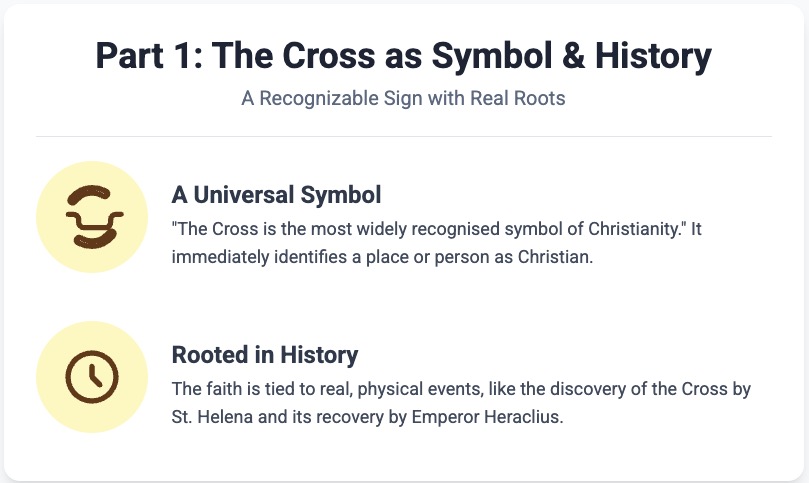809x483 pixels.
Task: Click the horizontal divider line below the subtitle
Action: [404, 136]
